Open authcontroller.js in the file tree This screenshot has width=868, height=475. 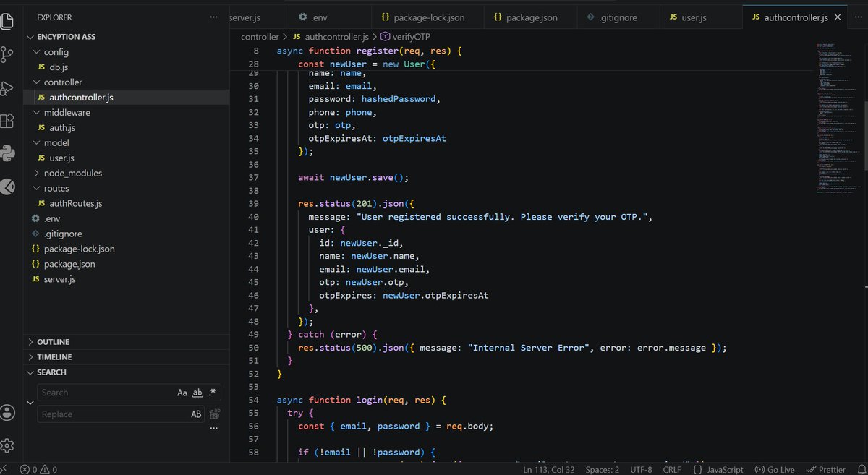click(x=82, y=98)
